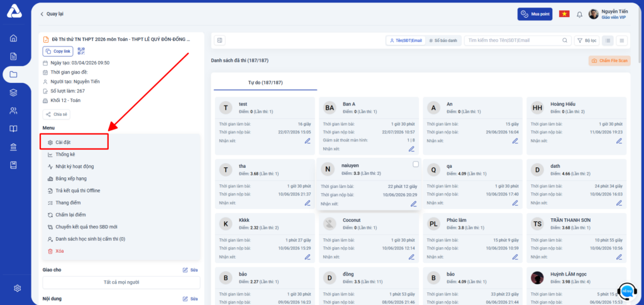Image resolution: width=644 pixels, height=305 pixels.
Task: Open the Bộ lọc filter
Action: (587, 40)
